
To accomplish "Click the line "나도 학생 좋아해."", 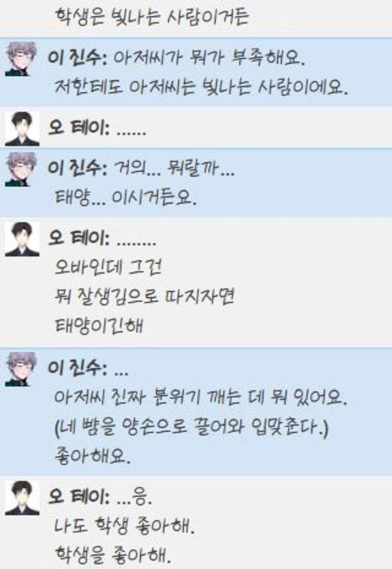I will [x=125, y=526].
